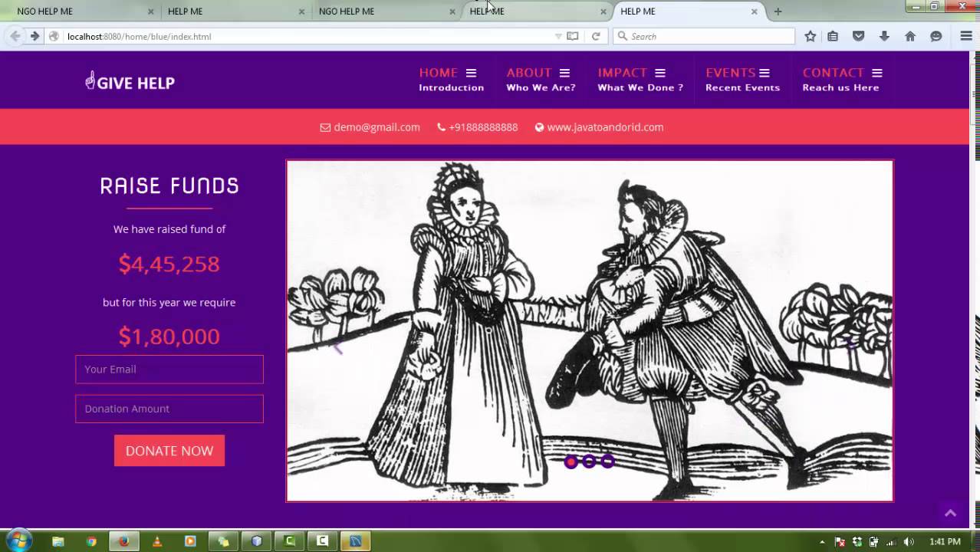This screenshot has height=552, width=980.
Task: Click the RAISE FUNDS heading
Action: (169, 186)
